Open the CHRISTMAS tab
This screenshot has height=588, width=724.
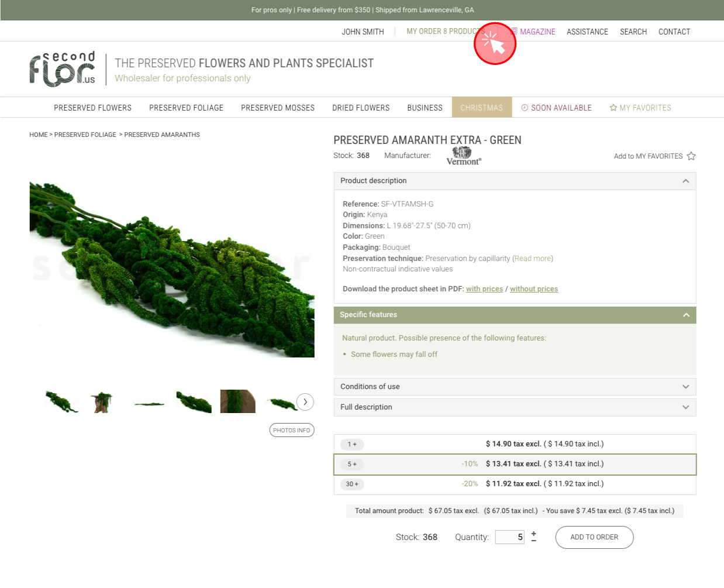coord(481,108)
